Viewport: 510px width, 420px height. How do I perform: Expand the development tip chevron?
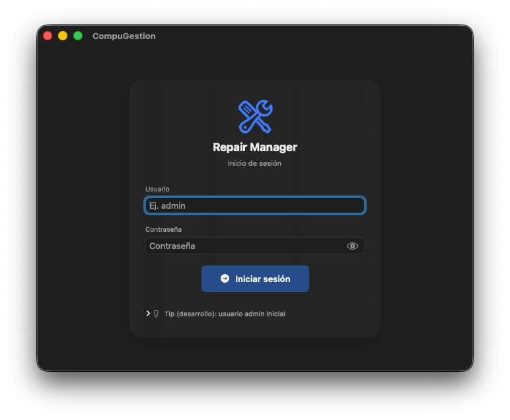coord(148,314)
